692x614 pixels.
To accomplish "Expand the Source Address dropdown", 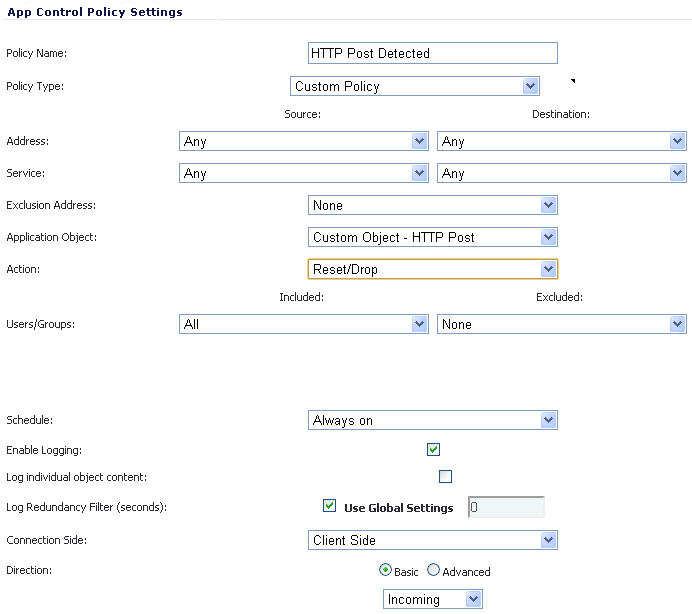I will coord(304,142).
